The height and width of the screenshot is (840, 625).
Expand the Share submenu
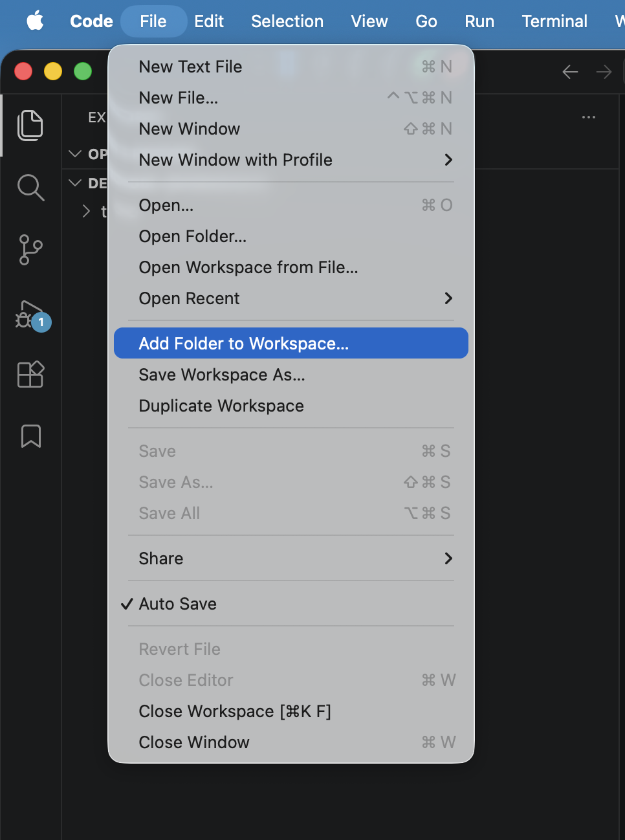(291, 558)
